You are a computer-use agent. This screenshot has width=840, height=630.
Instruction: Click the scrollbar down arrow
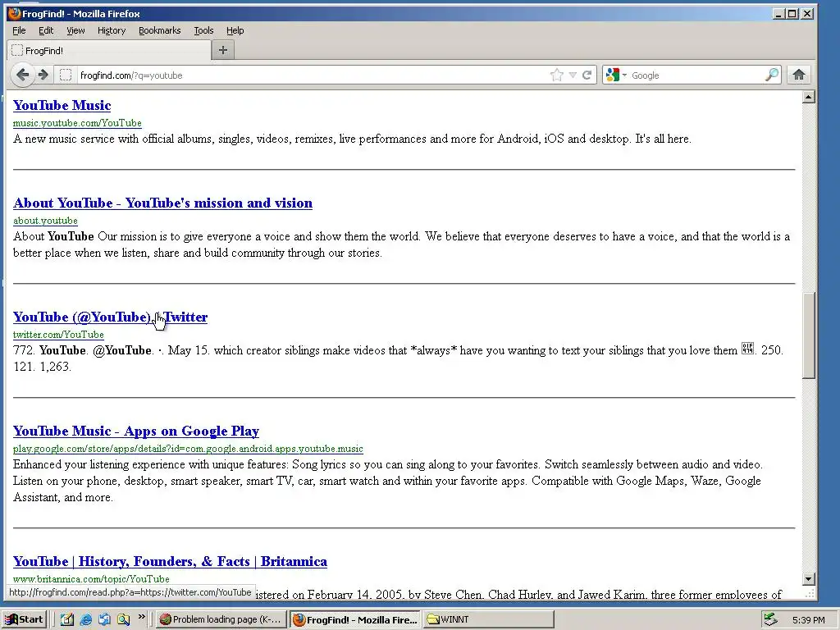pos(809,579)
